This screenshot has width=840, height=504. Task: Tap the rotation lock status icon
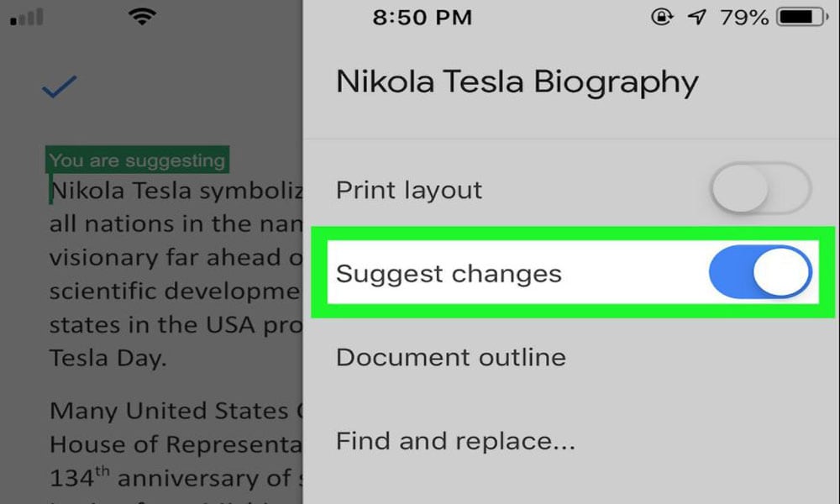pos(662,17)
